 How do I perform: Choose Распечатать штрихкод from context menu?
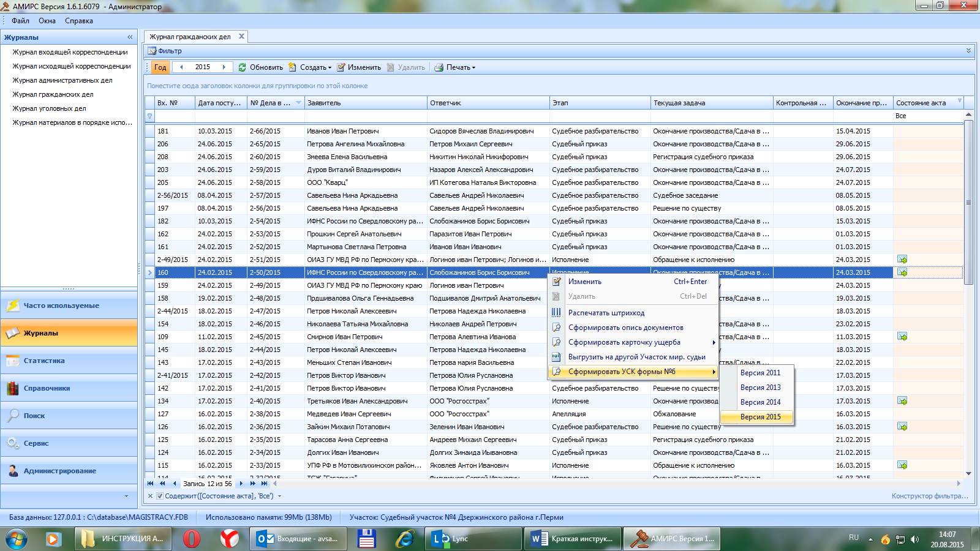(x=633, y=313)
